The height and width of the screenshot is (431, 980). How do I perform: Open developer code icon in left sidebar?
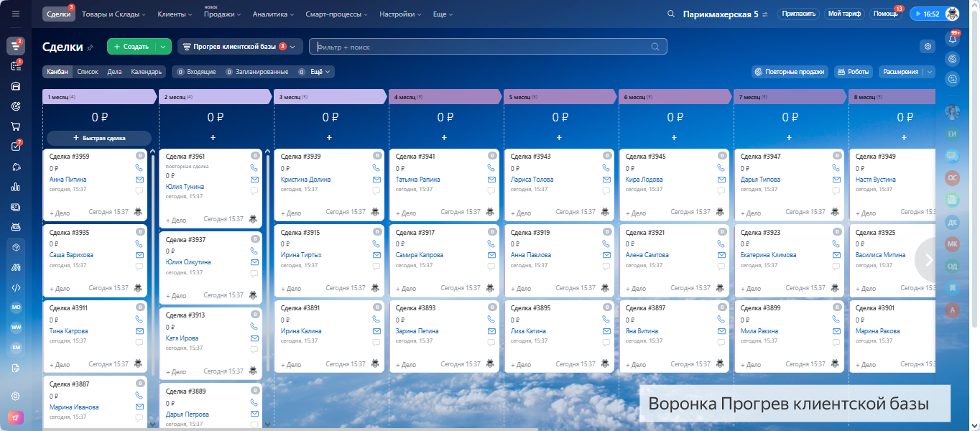pos(16,287)
